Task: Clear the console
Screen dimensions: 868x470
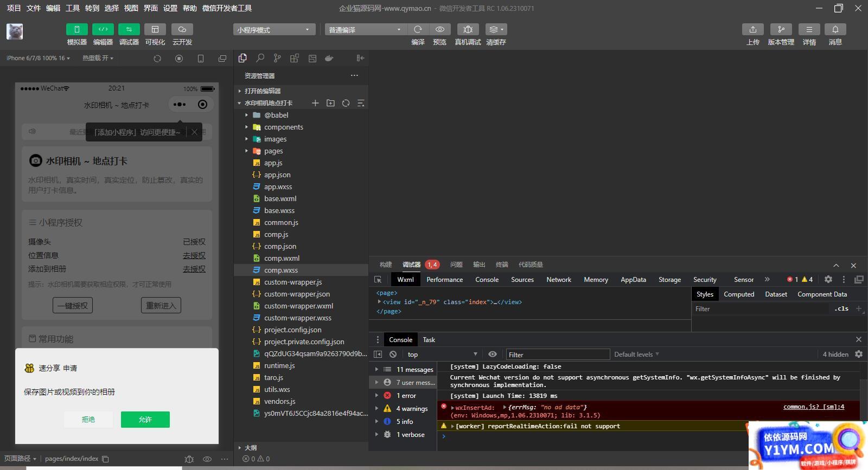Action: coord(393,355)
